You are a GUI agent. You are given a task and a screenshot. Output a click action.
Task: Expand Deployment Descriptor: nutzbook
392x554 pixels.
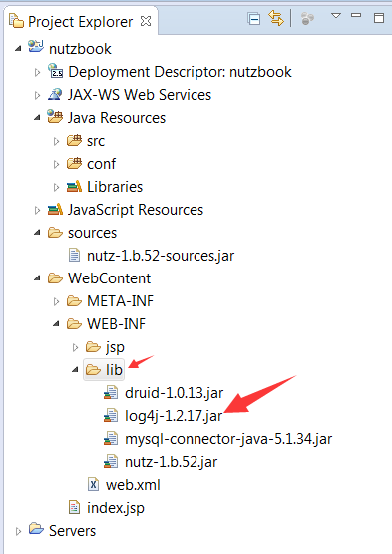37,72
